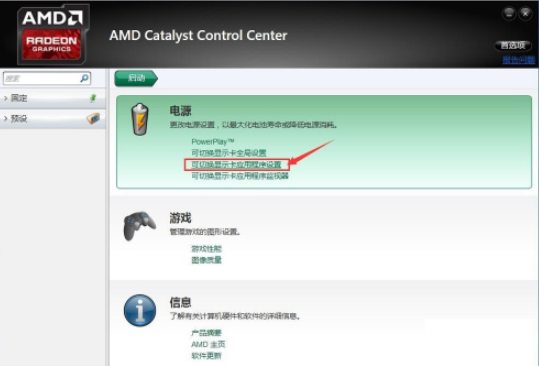
Task: Select the green 启动 tab
Action: pyautogui.click(x=136, y=78)
